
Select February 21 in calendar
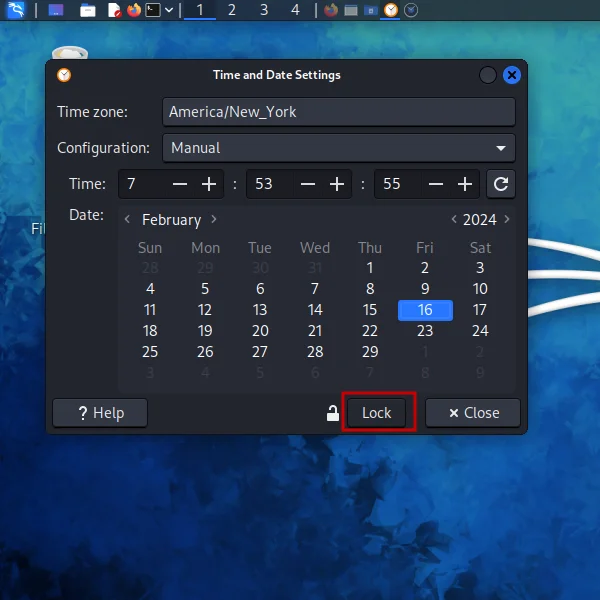pyautogui.click(x=315, y=331)
